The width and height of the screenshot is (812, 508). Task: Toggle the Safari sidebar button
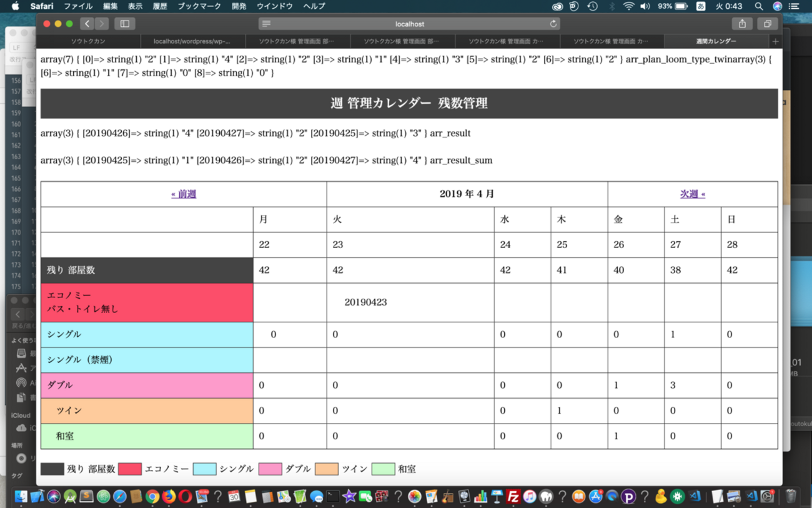point(125,24)
